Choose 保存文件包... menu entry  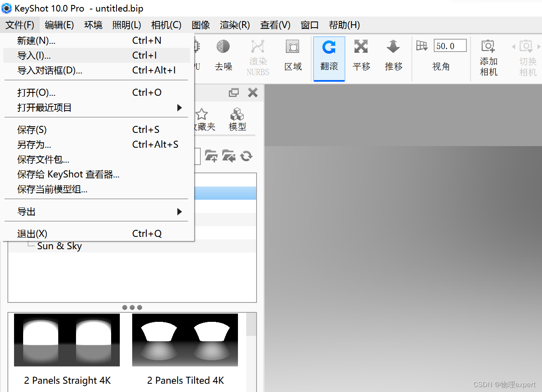[x=96, y=159]
